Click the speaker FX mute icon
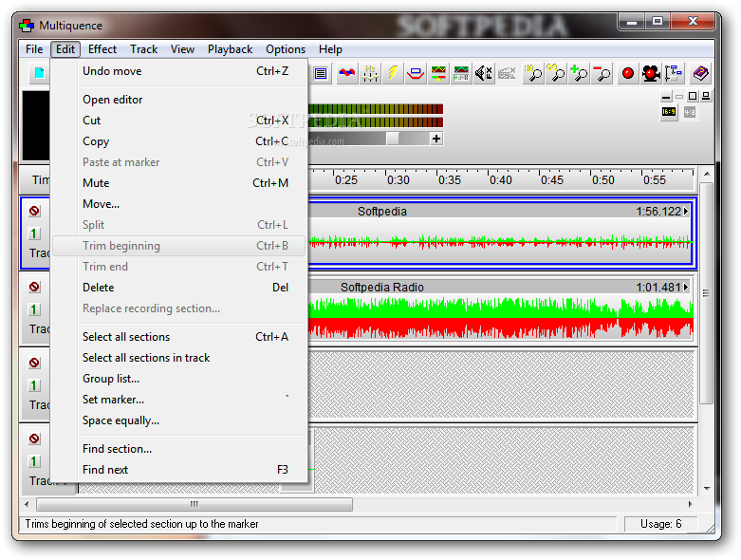Screen dimensions: 741x560 coord(484,73)
